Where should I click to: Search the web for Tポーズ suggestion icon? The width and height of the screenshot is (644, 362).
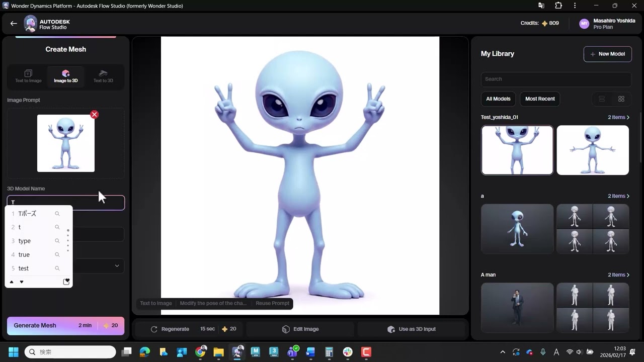57,214
